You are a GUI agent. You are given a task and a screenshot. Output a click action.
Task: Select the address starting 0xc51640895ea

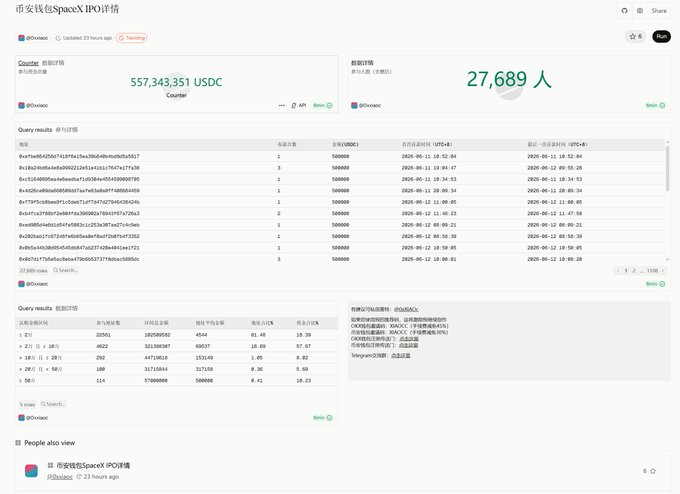pyautogui.click(x=79, y=179)
